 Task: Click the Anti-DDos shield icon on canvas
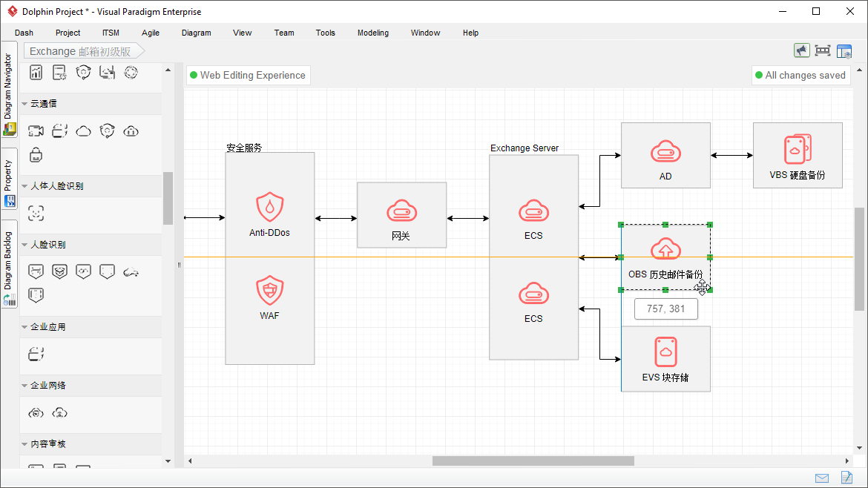269,207
